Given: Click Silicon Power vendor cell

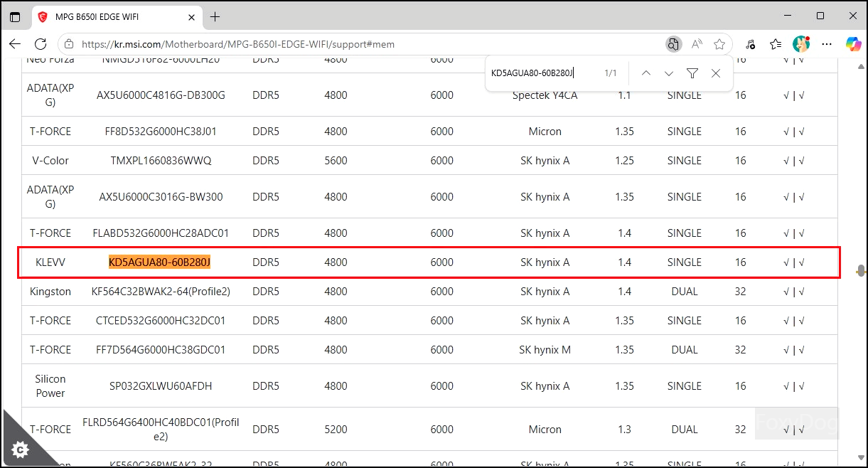Looking at the screenshot, I should point(50,386).
